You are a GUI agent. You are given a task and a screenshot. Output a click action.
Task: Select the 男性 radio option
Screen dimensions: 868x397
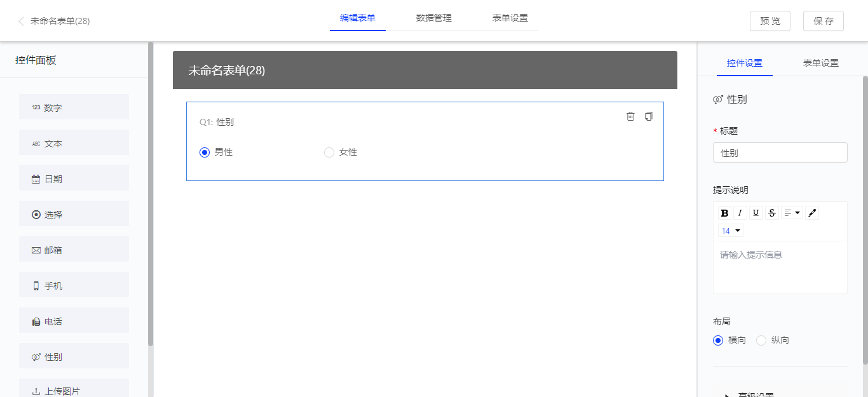[x=204, y=152]
